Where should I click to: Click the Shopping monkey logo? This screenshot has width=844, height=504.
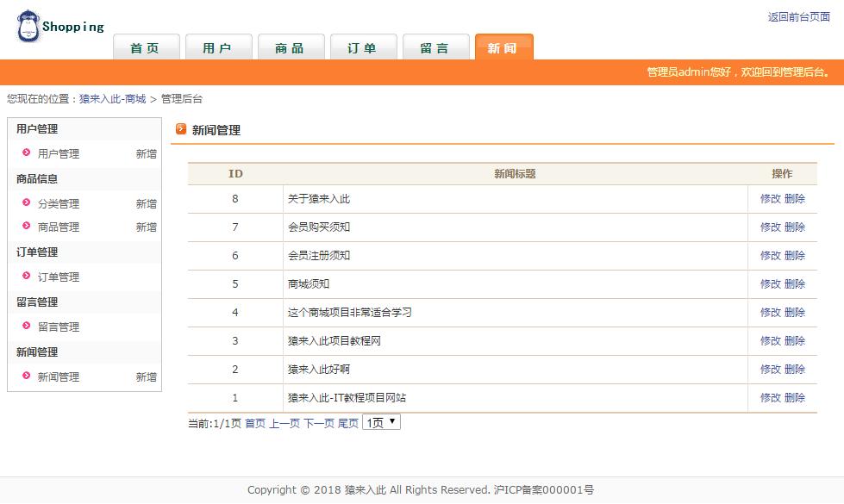29,24
